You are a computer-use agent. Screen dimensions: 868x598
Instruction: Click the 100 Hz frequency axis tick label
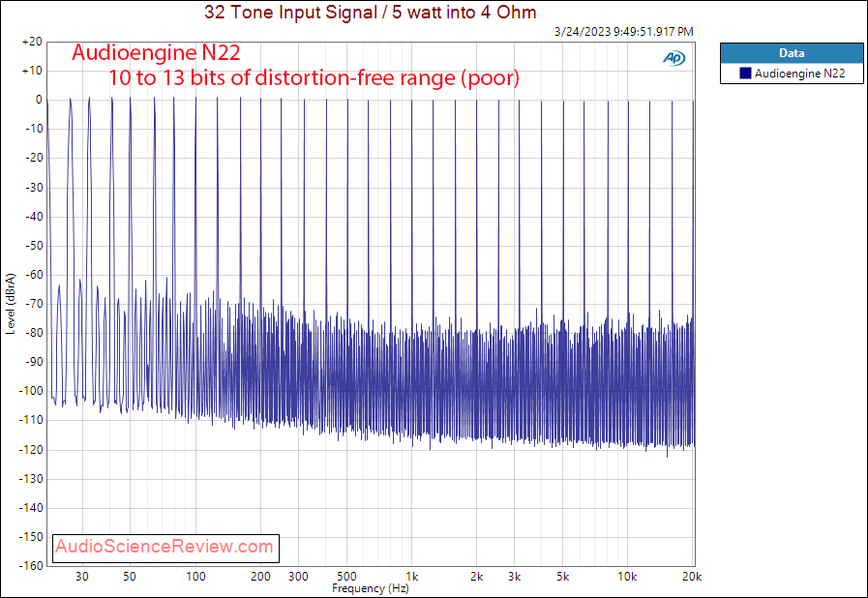point(195,577)
